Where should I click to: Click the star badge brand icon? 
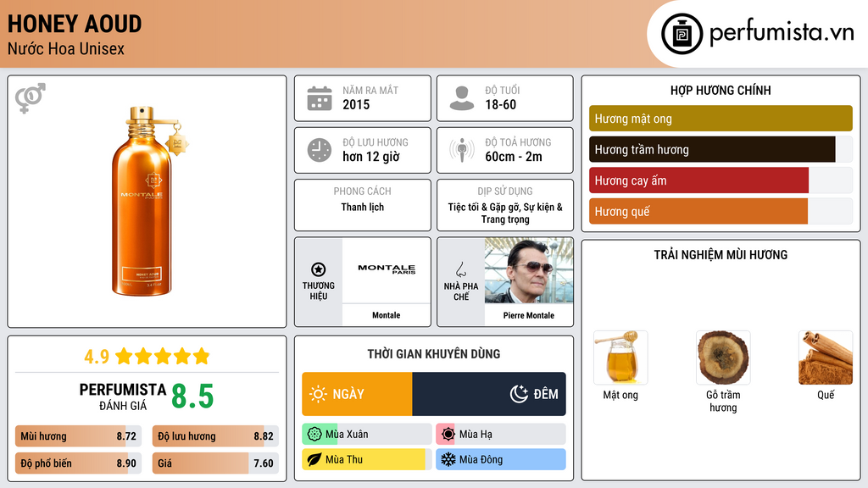[x=319, y=269]
